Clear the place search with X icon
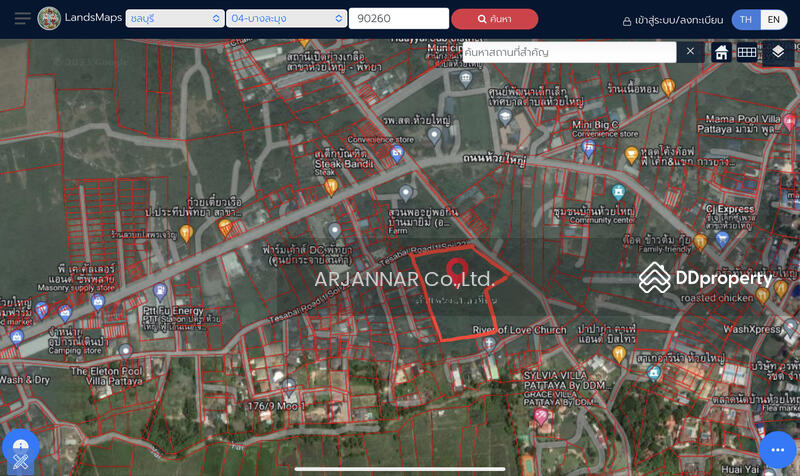The image size is (800, 476). [690, 52]
